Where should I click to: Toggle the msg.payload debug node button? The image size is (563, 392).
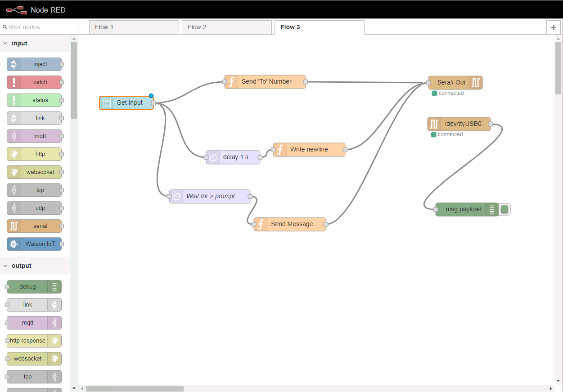tap(504, 209)
